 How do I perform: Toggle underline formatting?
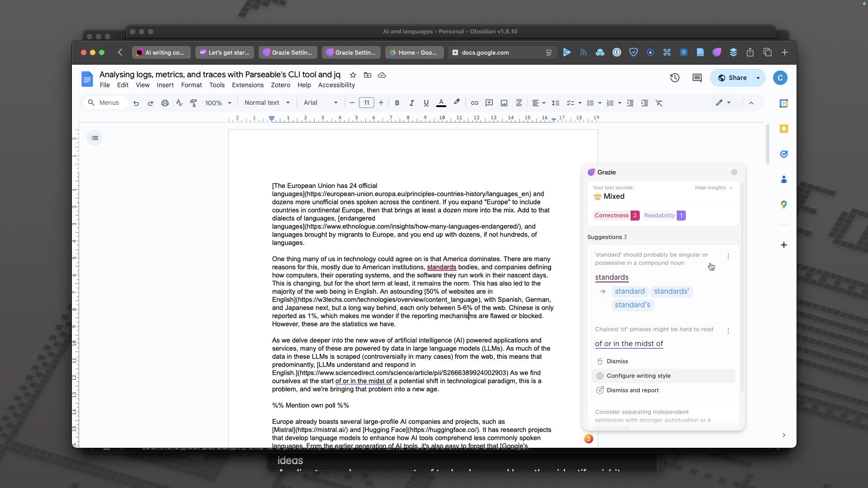click(426, 103)
